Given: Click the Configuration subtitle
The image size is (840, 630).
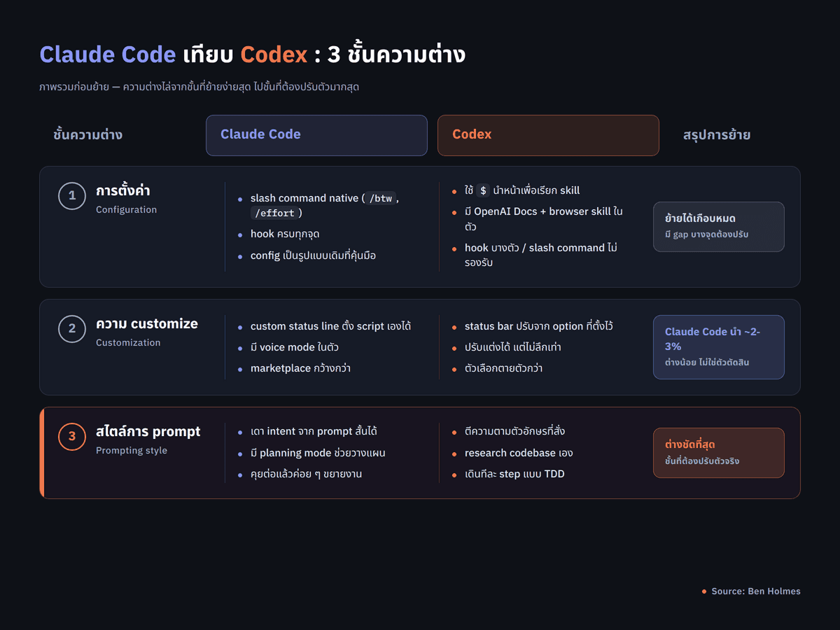Looking at the screenshot, I should click(127, 210).
